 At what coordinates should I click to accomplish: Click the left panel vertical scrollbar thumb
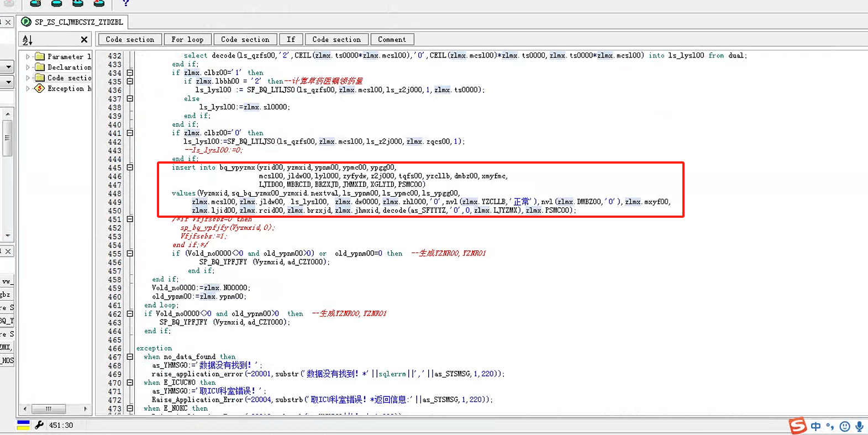click(x=7, y=138)
